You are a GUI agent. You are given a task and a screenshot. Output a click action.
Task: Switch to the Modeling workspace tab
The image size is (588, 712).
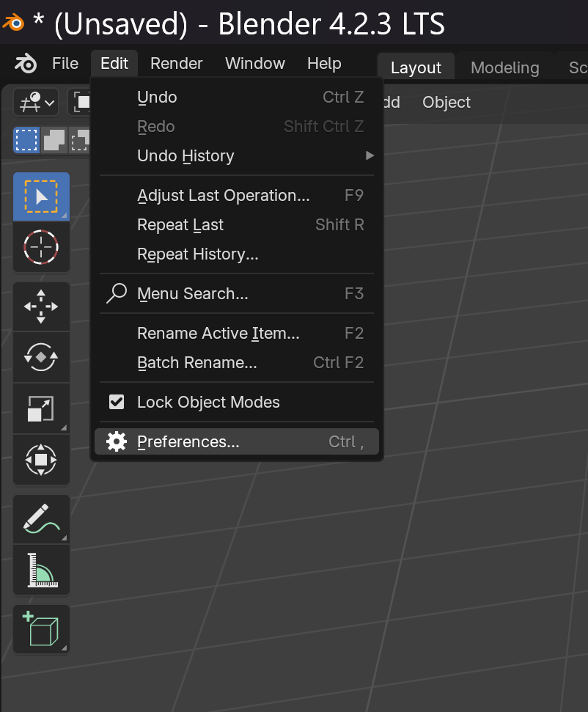[505, 67]
